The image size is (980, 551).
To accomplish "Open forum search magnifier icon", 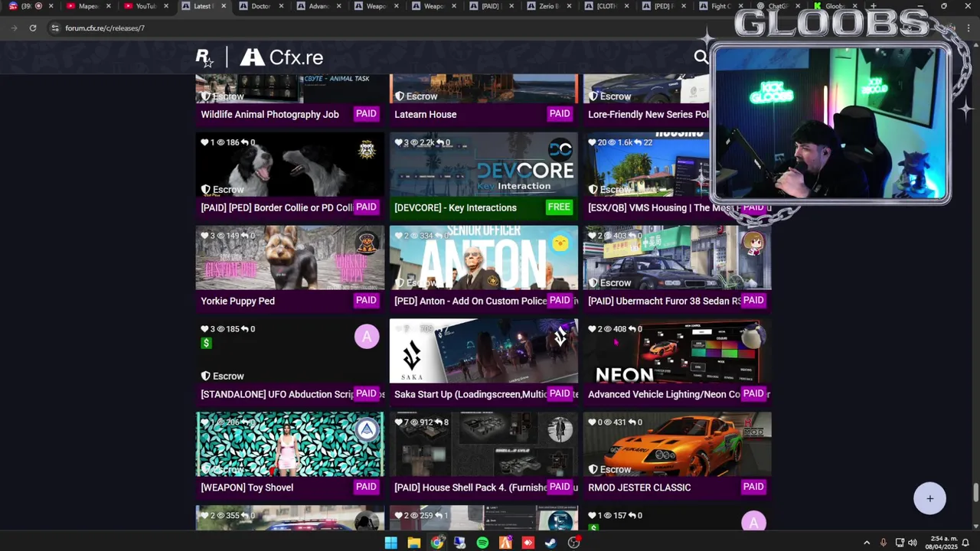I will pyautogui.click(x=701, y=57).
